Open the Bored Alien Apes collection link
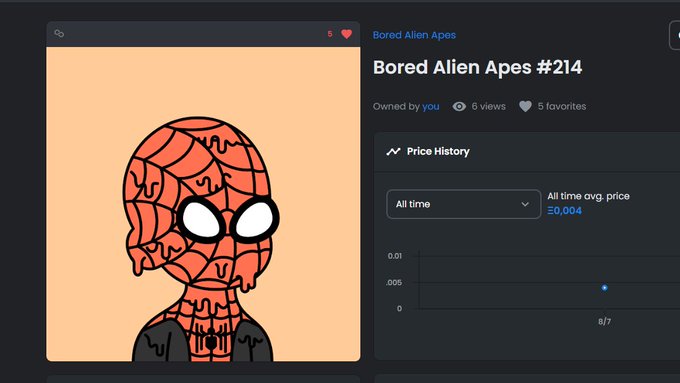 pos(414,35)
